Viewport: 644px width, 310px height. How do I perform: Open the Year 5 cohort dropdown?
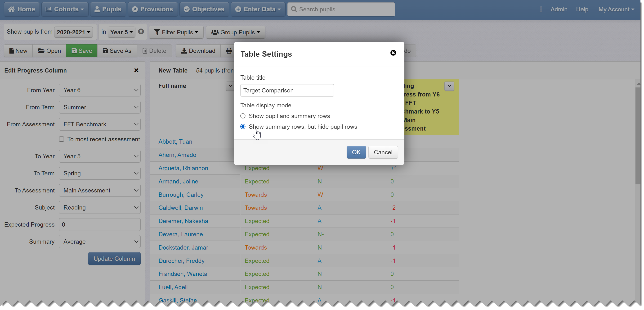[121, 32]
